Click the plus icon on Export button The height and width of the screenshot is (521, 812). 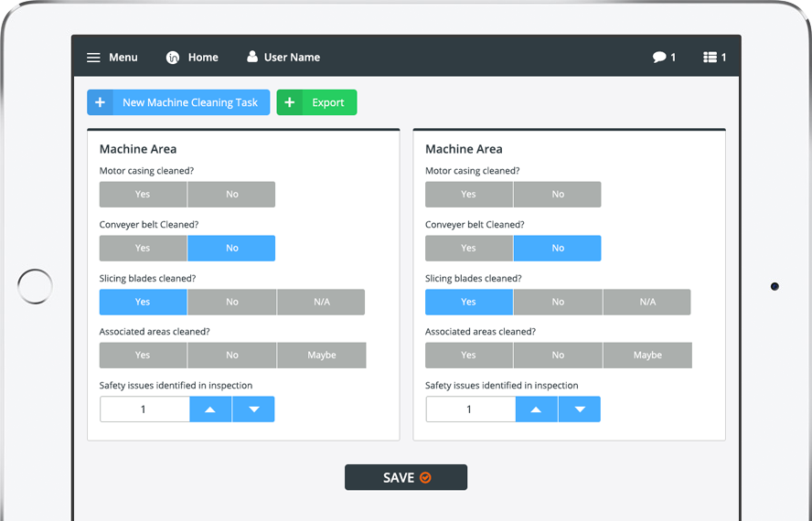(x=290, y=102)
